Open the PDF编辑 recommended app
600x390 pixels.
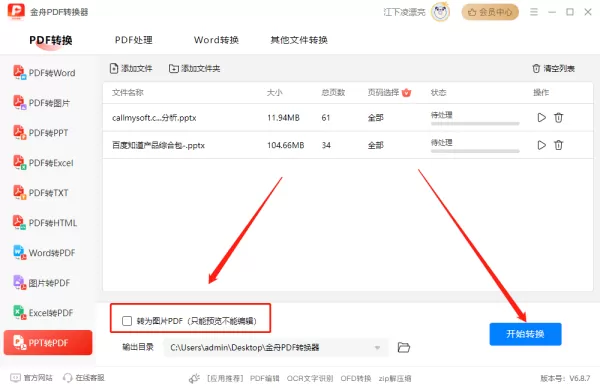click(265, 379)
